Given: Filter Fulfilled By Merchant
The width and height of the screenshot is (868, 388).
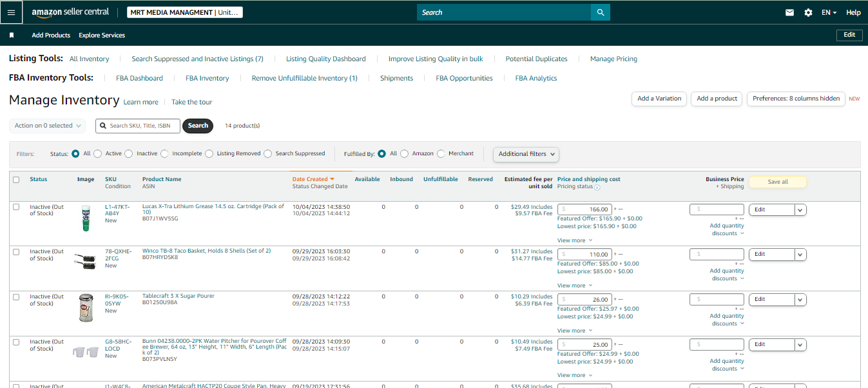Looking at the screenshot, I should 441,154.
